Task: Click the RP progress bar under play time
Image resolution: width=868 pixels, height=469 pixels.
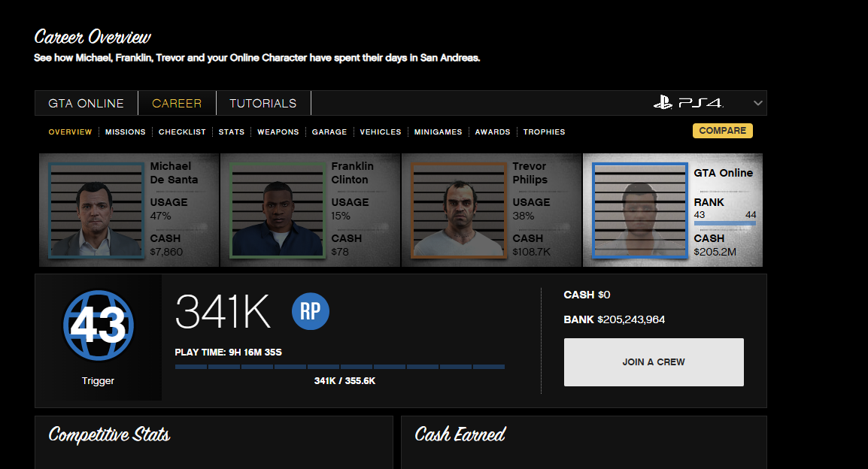Action: coord(340,367)
